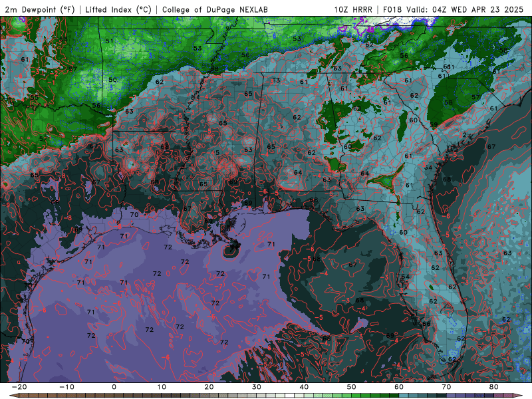This screenshot has width=532, height=399.
Task: Click the "2m Dewpoint (°F)" title text
Action: (x=40, y=10)
